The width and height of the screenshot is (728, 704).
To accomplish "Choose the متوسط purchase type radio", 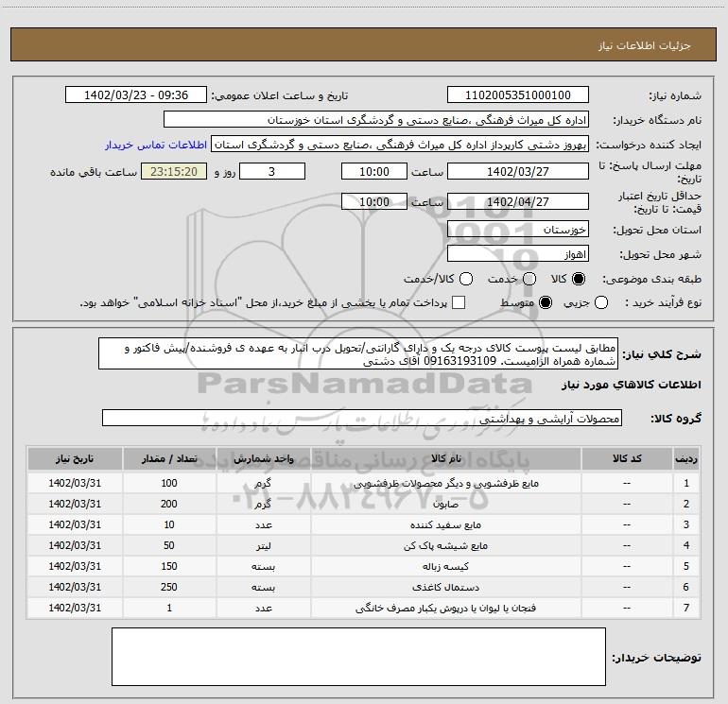I will [546, 303].
